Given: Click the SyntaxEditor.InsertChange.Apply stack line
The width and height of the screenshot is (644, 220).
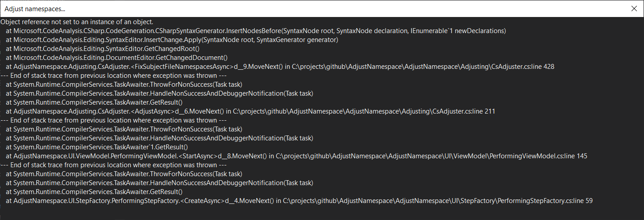Looking at the screenshot, I should tap(172, 40).
